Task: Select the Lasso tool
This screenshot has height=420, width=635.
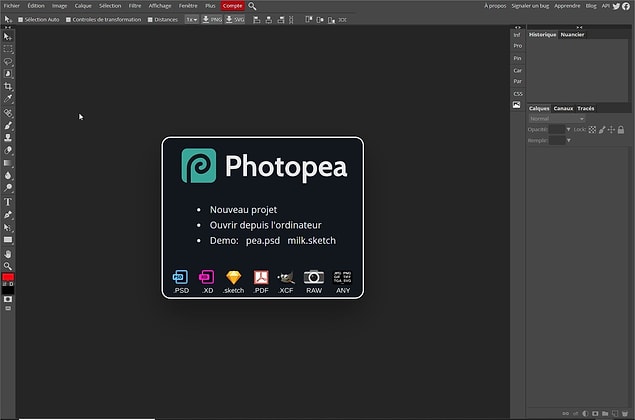Action: [8, 62]
